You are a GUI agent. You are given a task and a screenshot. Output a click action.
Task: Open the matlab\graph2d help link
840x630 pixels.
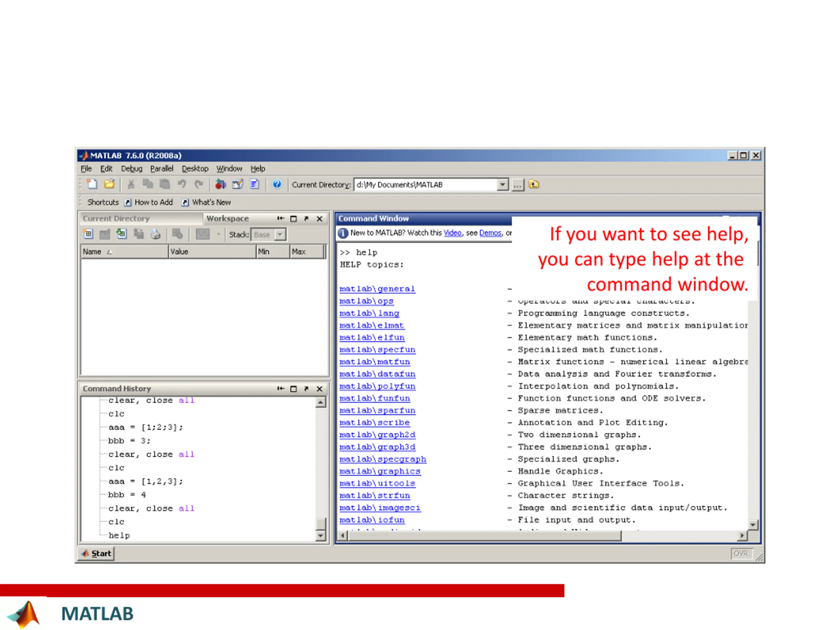click(377, 435)
